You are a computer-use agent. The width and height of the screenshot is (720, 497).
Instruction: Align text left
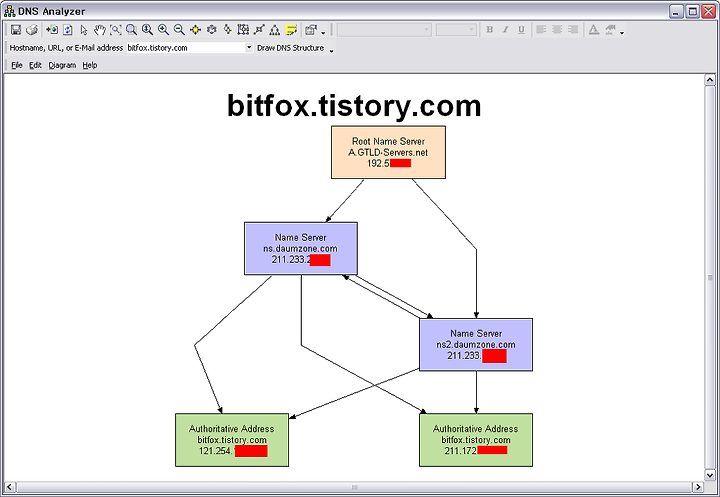[541, 30]
